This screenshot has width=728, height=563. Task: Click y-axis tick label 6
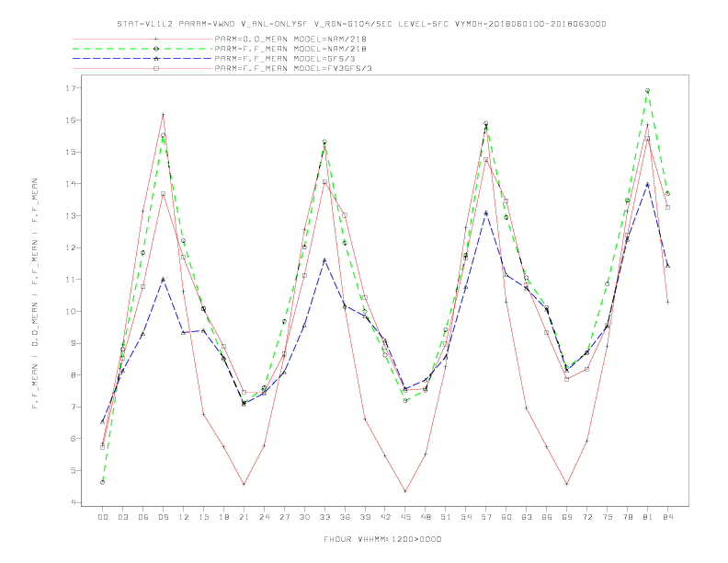[x=74, y=439]
